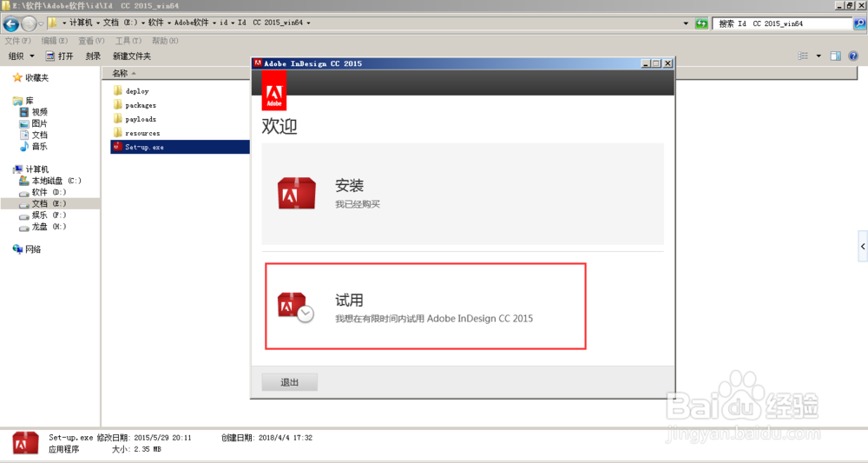Click the 文档 (E:) breadcrumb segment
The height and width of the screenshot is (463, 868).
120,23
